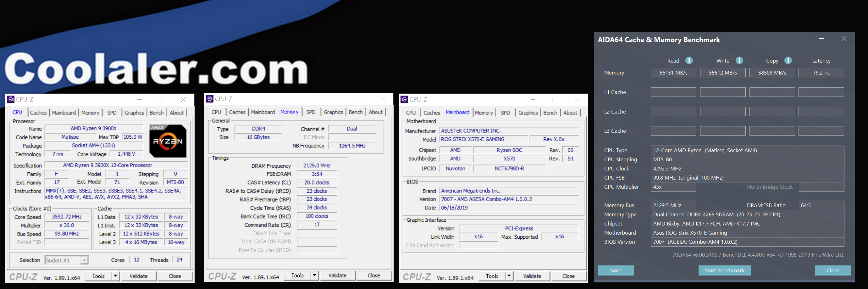Viewport: 868px width, 289px height.
Task: Click the Save button in AIDA64
Action: (x=616, y=270)
